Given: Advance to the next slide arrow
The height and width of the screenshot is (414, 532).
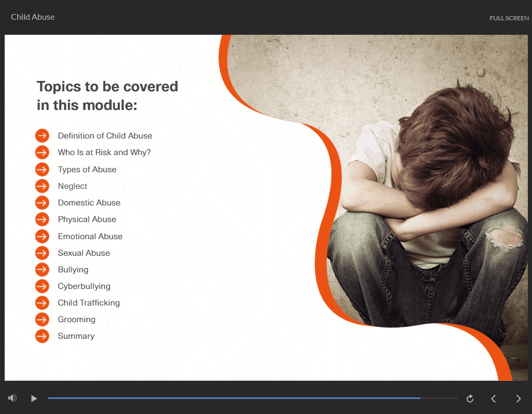Looking at the screenshot, I should (518, 398).
